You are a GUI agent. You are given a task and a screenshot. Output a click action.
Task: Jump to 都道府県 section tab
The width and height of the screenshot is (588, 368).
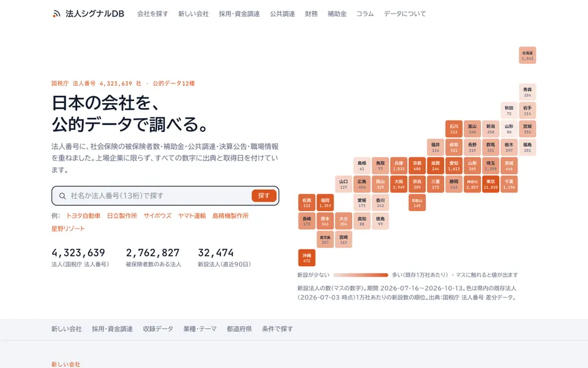(x=239, y=329)
